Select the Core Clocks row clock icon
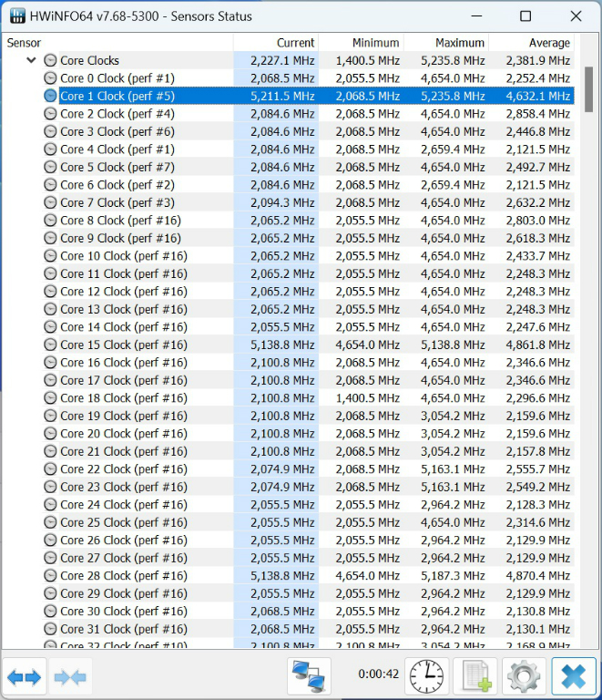602x700 pixels. coord(50,60)
